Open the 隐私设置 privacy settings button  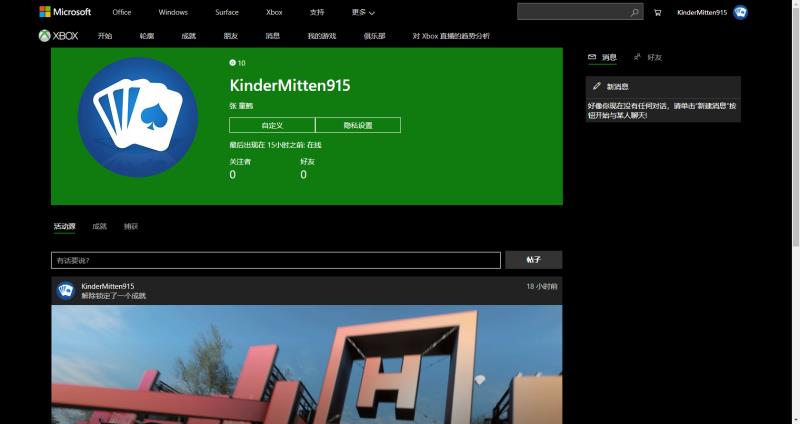(x=358, y=125)
